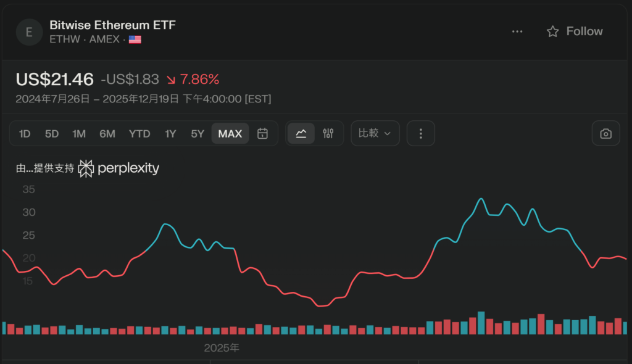The height and width of the screenshot is (364, 632).
Task: Click the star Follow button
Action: pyautogui.click(x=575, y=31)
